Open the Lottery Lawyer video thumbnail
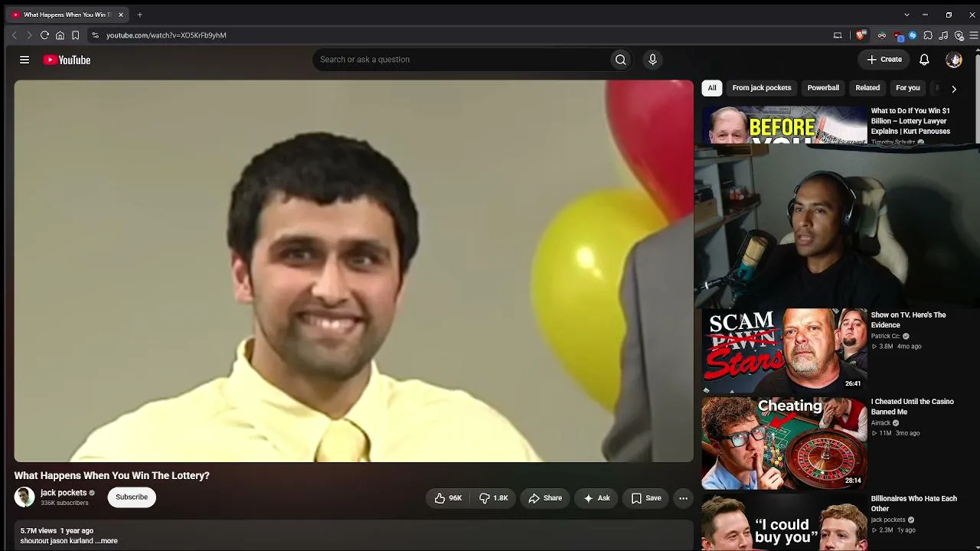Screen dimensions: 980x551 (x=784, y=125)
